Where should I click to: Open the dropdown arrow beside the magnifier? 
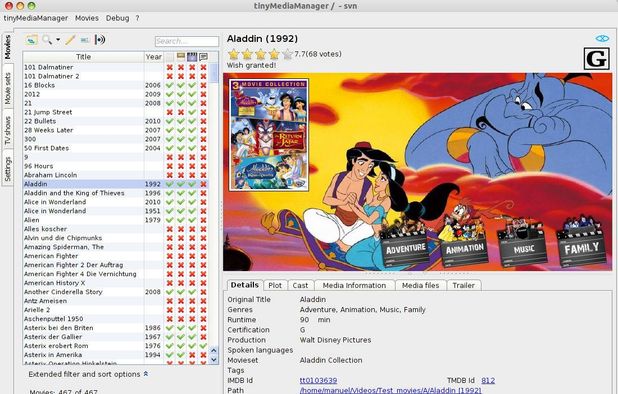(58, 40)
